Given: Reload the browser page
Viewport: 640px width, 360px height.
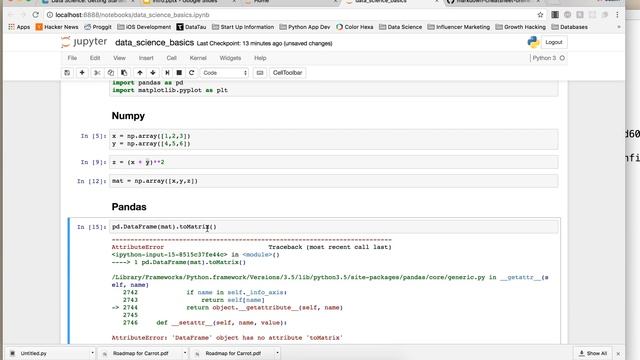Looking at the screenshot, I should tap(36, 15).
